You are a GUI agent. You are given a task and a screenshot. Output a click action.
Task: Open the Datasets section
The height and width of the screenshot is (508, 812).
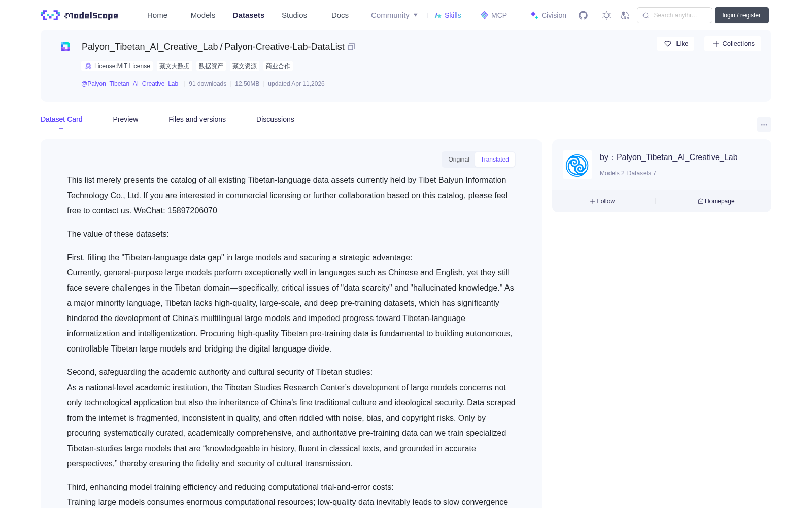(249, 15)
